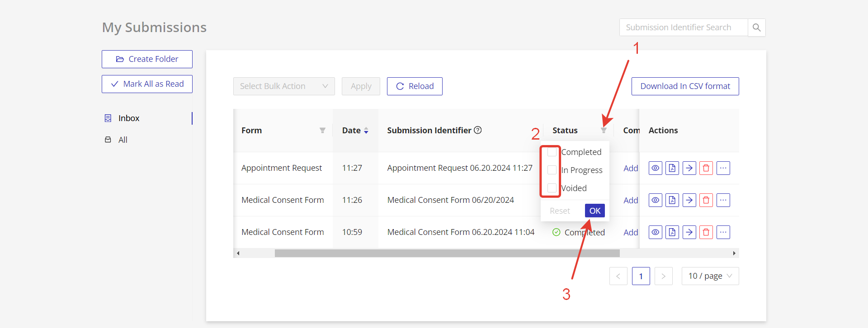Open more actions for Appointment Request row

(723, 168)
